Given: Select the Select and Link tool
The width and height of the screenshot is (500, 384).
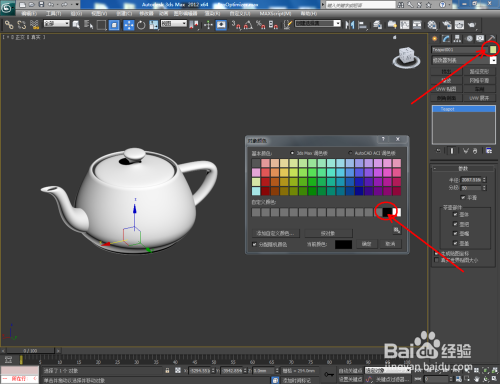Looking at the screenshot, I should click(x=9, y=25).
